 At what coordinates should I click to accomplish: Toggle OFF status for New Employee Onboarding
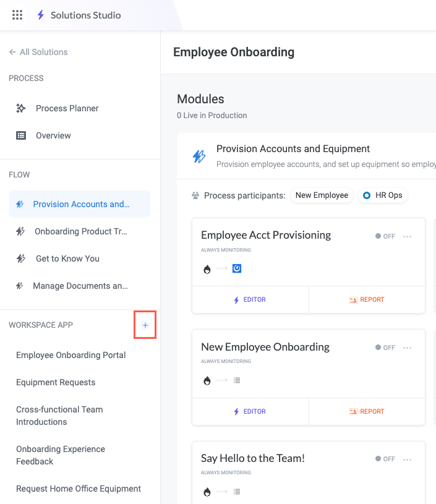tap(385, 348)
